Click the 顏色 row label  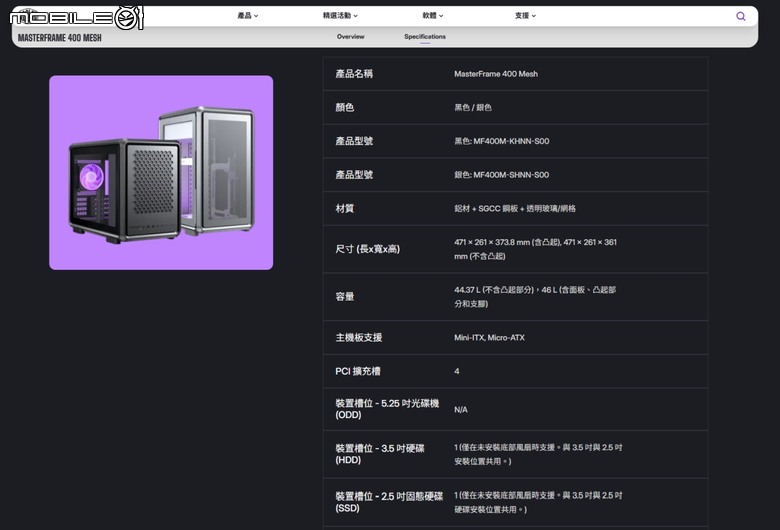[344, 107]
